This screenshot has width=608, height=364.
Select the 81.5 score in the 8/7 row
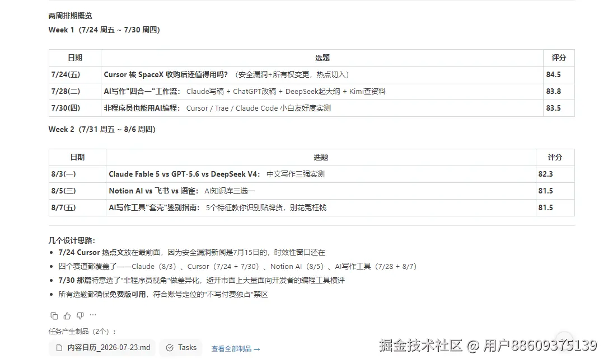click(x=555, y=207)
